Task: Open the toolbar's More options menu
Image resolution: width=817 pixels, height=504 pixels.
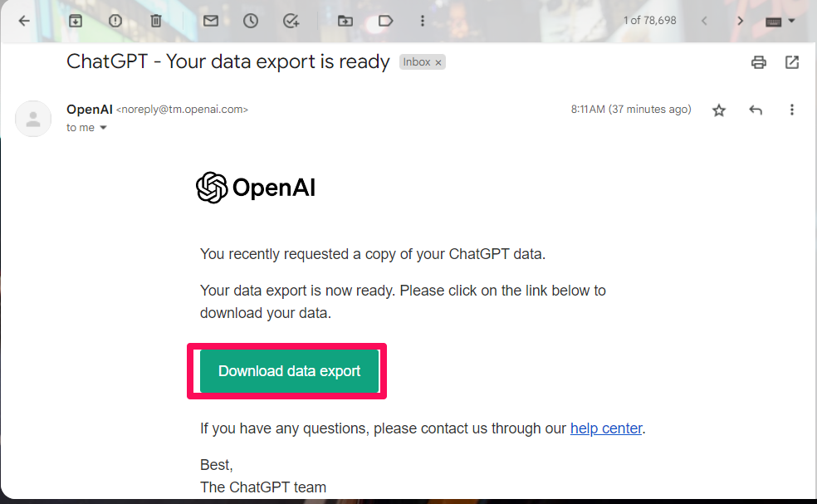Action: click(x=423, y=21)
